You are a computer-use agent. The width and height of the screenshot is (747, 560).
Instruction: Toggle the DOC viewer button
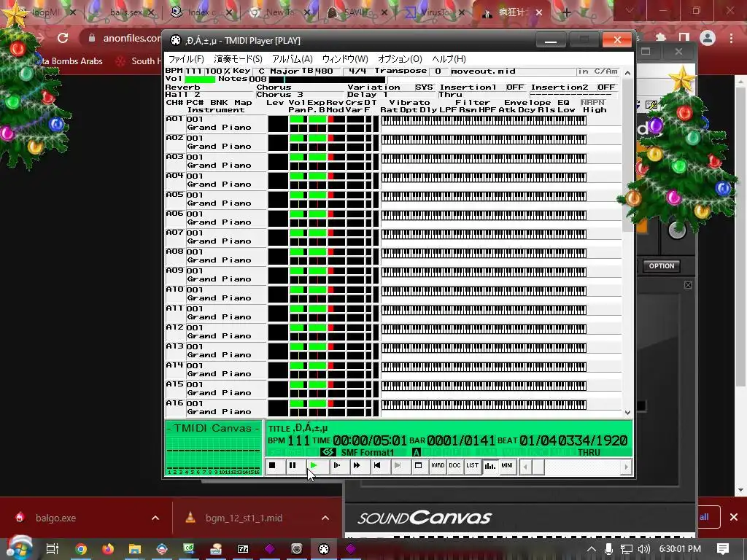455,466
